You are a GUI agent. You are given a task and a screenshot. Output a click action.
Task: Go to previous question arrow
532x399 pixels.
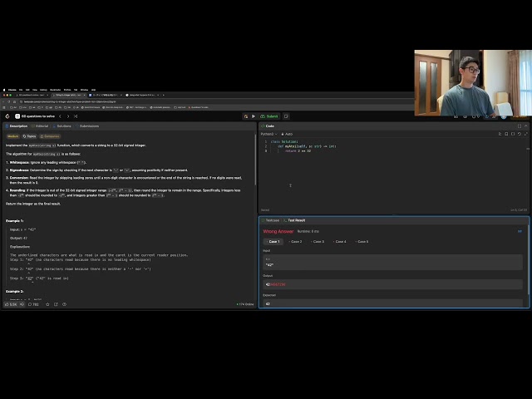pos(60,116)
